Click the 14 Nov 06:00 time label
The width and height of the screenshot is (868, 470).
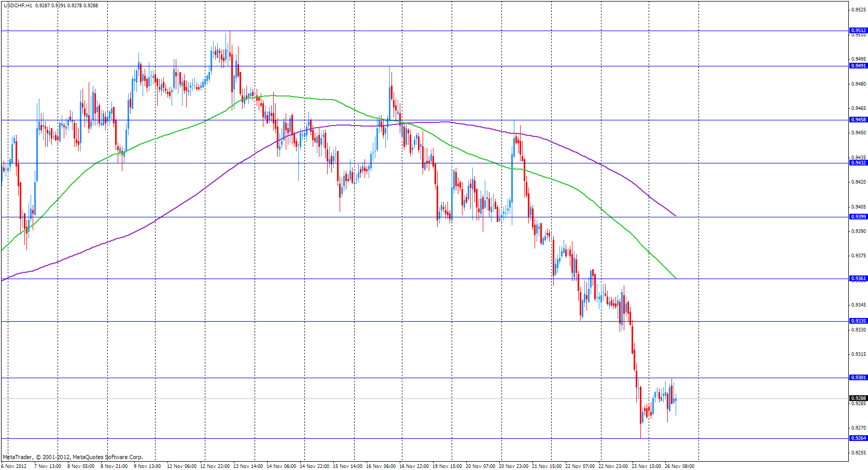[x=282, y=466]
